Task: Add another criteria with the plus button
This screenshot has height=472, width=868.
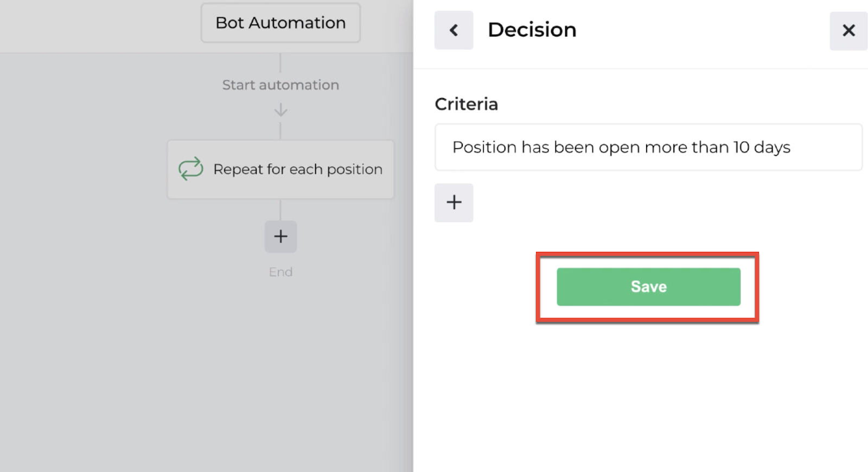Action: [454, 203]
